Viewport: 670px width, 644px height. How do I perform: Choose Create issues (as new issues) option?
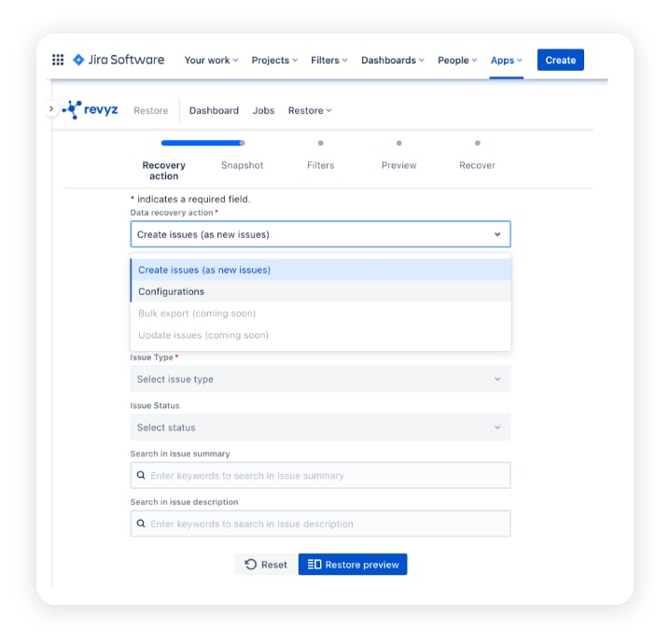point(204,270)
